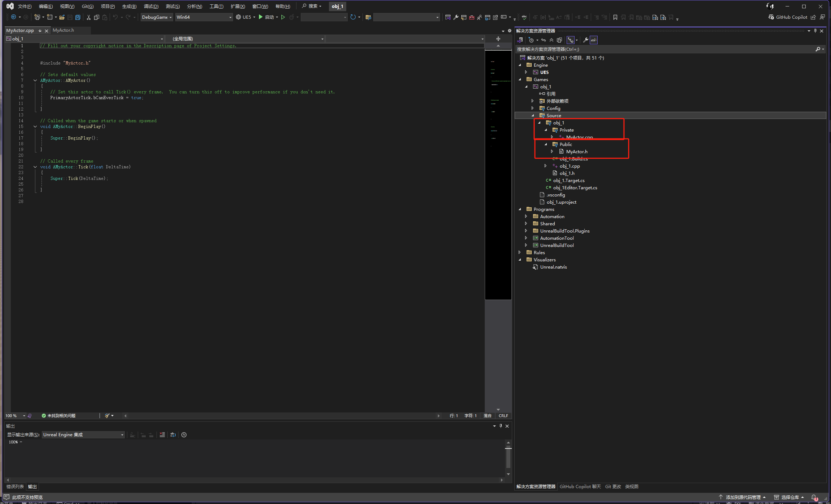Click Start Without Debugging outline play icon
The height and width of the screenshot is (504, 831).
pos(283,17)
